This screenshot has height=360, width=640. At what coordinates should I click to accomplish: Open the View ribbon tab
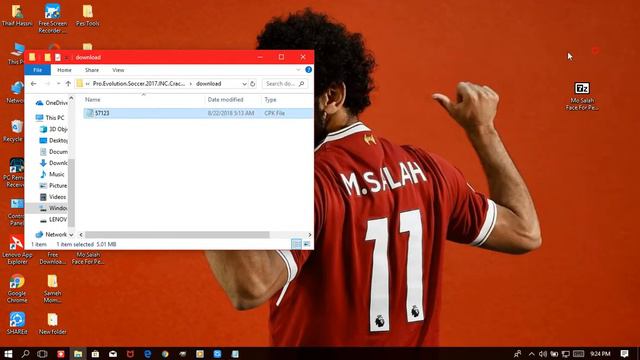tap(118, 70)
